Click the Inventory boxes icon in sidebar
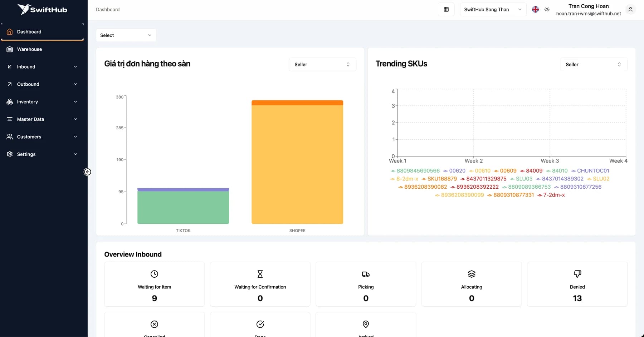644x337 pixels. (x=10, y=102)
